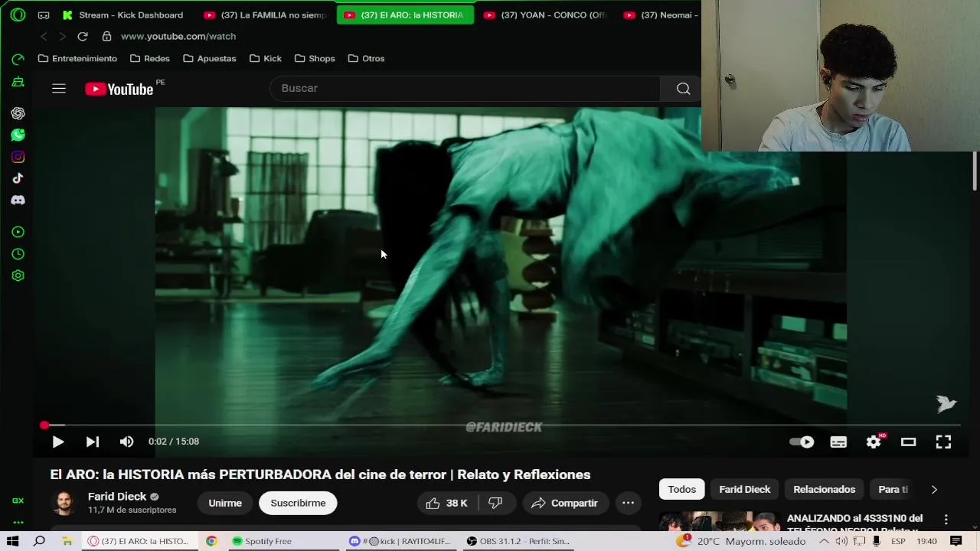Click the address bar showing www.youtube.com/watch
The width and height of the screenshot is (980, 551).
(178, 36)
